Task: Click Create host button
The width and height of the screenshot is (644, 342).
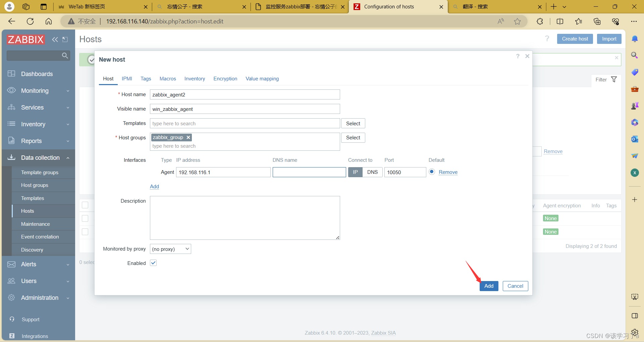Action: click(575, 39)
